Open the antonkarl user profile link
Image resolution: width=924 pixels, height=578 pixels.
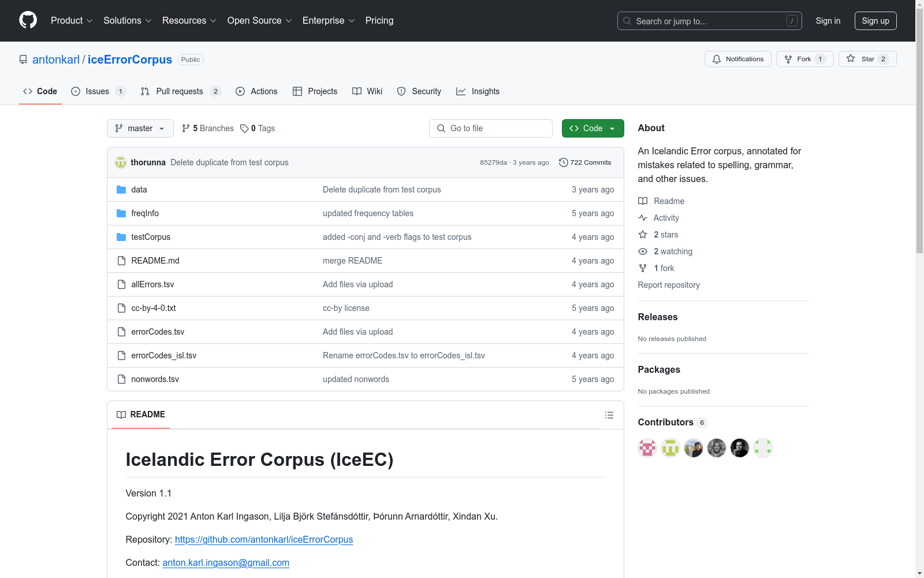(x=56, y=60)
